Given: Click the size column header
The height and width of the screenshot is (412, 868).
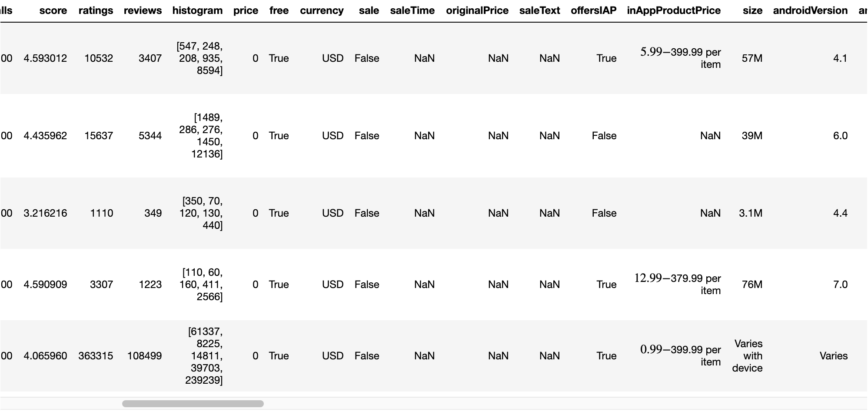Looking at the screenshot, I should coord(752,10).
